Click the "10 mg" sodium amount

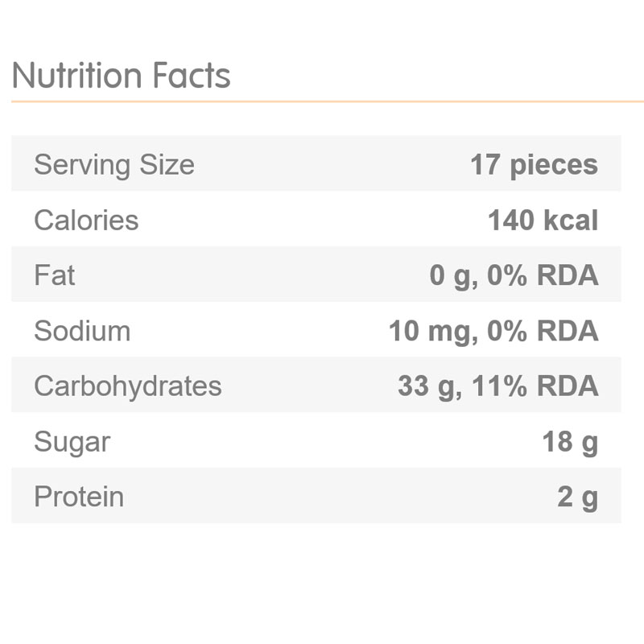pyautogui.click(x=427, y=331)
